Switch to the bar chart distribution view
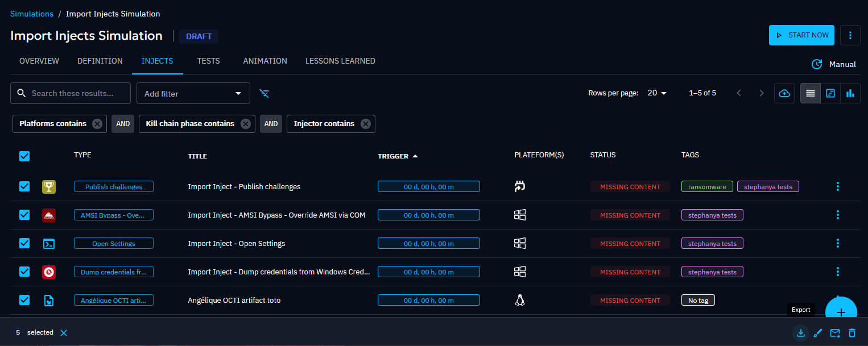The width and height of the screenshot is (868, 346). (x=850, y=93)
